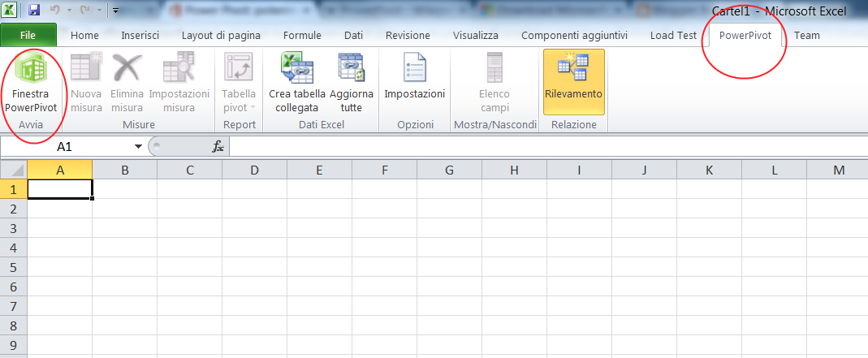The image size is (868, 358).
Task: Open the Tabella pivot dropdown
Action: pyautogui.click(x=239, y=83)
